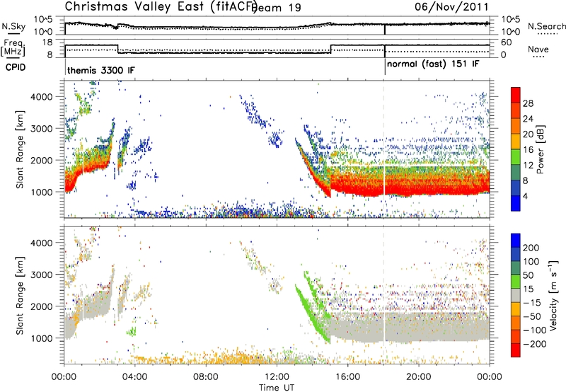Click the blue bottom of power color bar
Image resolution: width=566 pixels, height=392 pixels.
516,204
